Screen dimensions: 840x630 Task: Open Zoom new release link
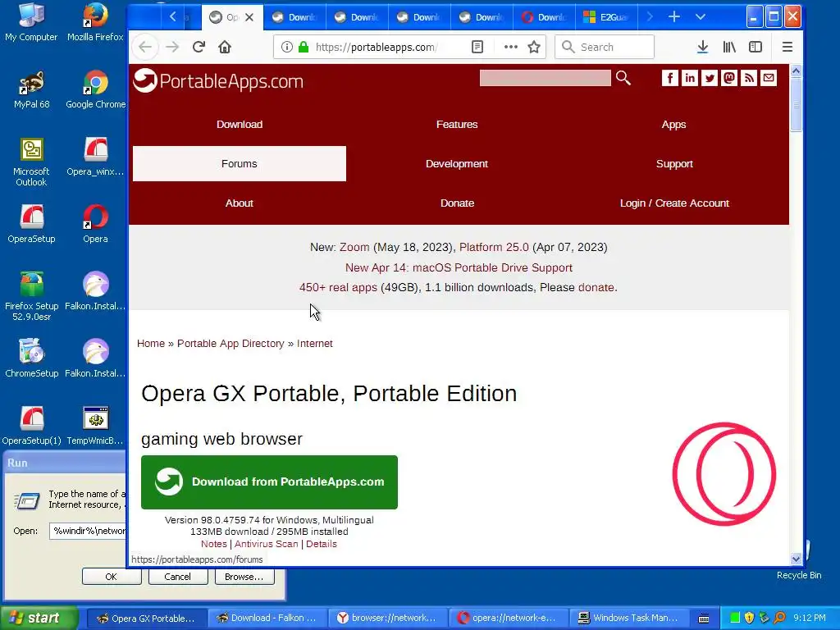click(354, 248)
